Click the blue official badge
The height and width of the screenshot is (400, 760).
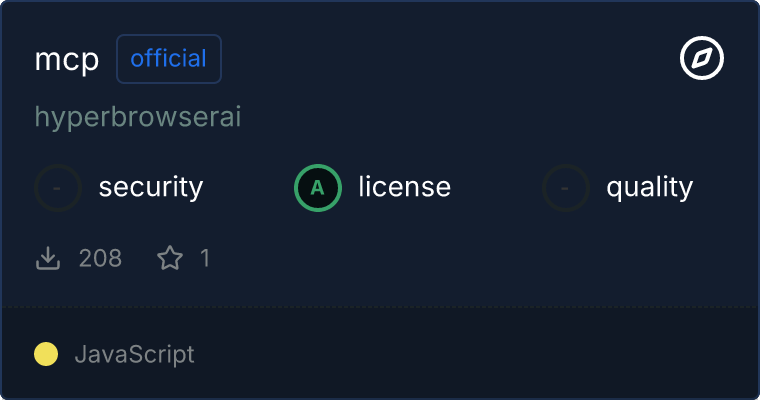tap(169, 59)
